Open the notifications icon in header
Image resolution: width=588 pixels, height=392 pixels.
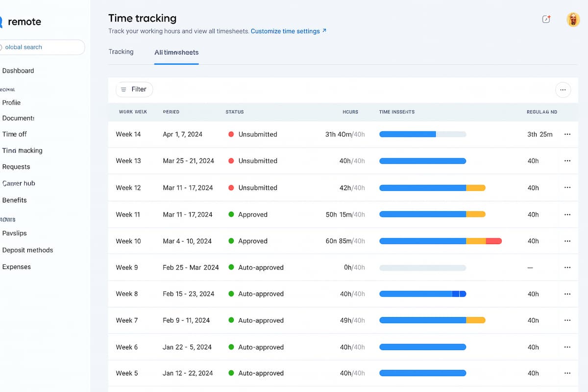coord(546,20)
